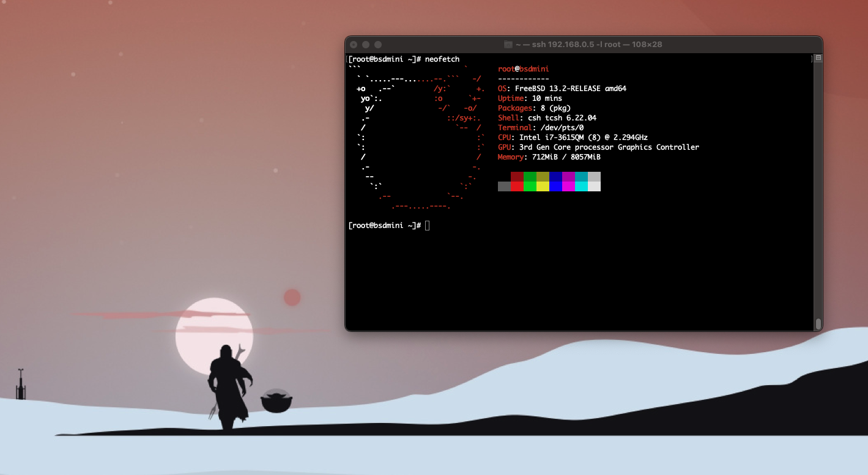
Task: Click the red "root@bsdmini" neofetch header
Action: point(524,69)
